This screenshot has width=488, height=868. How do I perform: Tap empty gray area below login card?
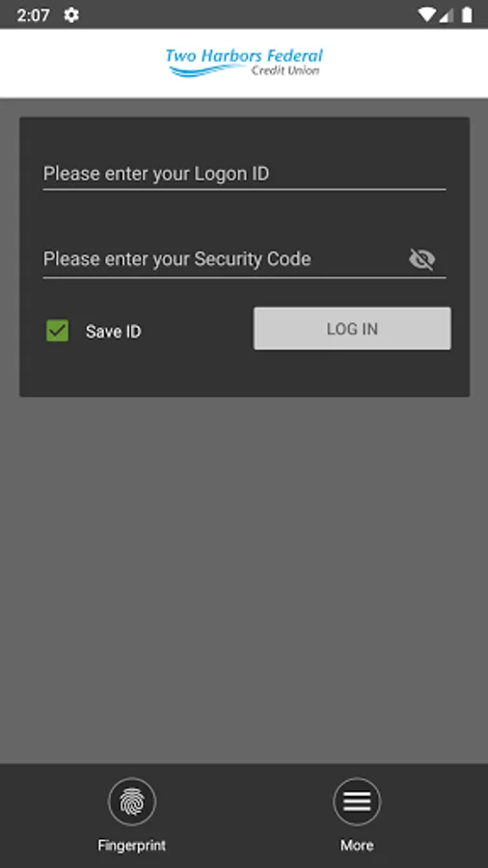point(244,576)
